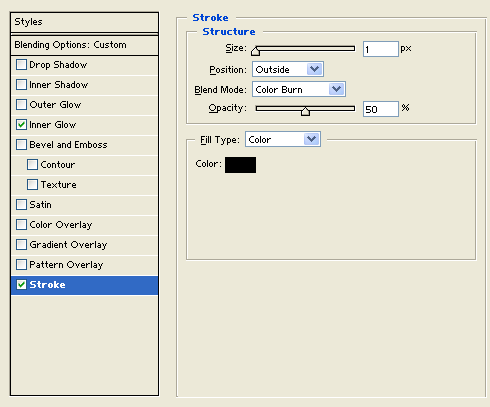This screenshot has height=407, width=490.
Task: Open the black stroke Color swatch
Action: point(240,165)
